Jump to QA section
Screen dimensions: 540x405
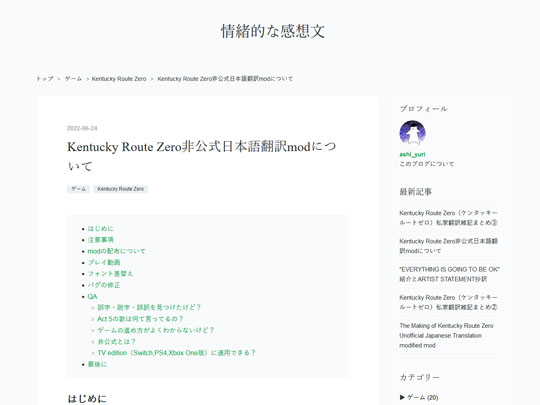tap(92, 297)
